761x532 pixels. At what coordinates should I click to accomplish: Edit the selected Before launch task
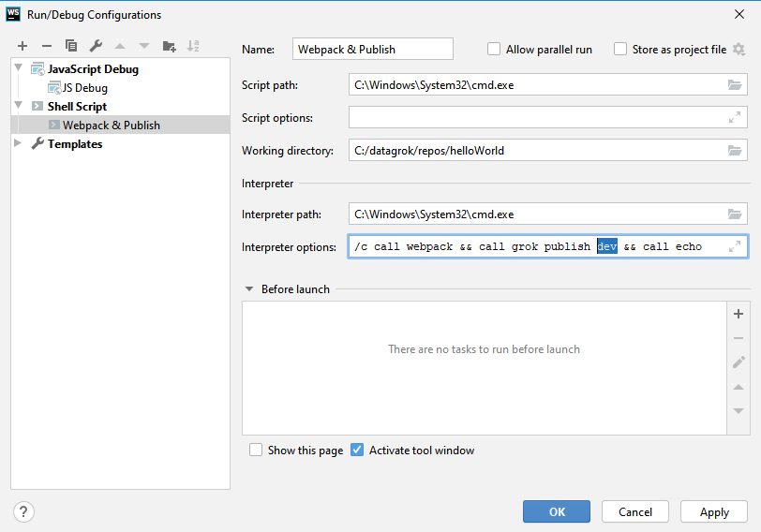pos(739,362)
